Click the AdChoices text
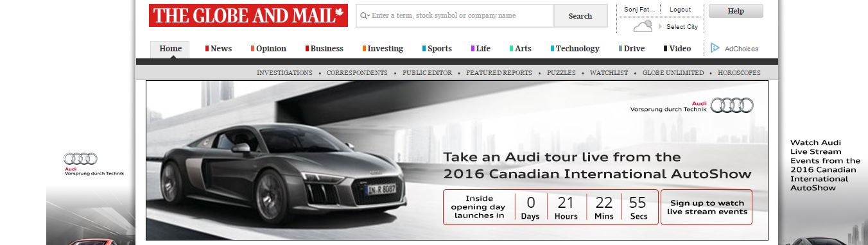 click(x=742, y=49)
